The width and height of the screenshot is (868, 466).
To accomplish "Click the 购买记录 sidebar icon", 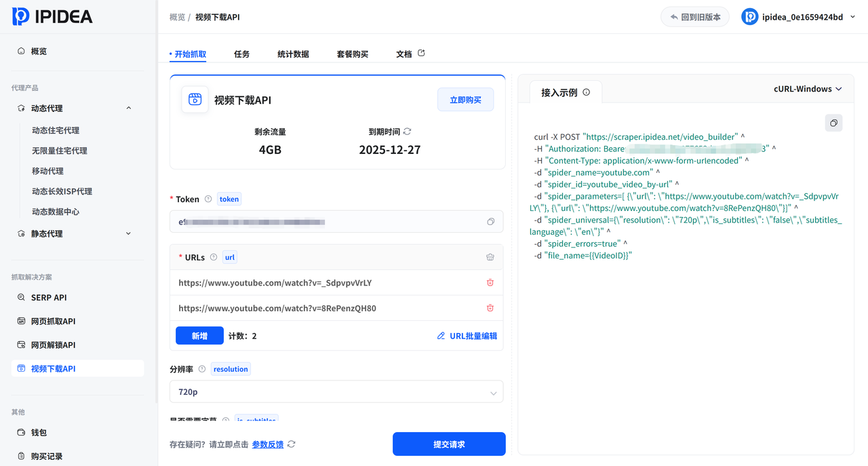I will [21, 456].
